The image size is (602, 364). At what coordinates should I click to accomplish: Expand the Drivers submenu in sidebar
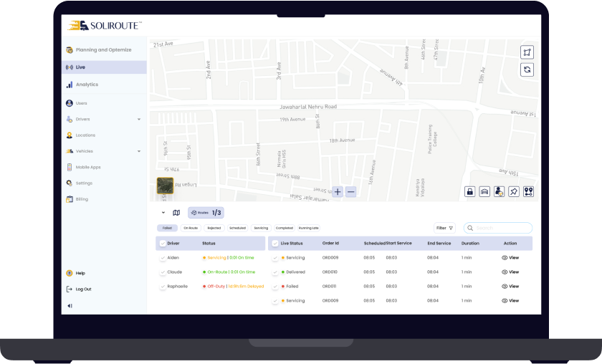pyautogui.click(x=139, y=120)
